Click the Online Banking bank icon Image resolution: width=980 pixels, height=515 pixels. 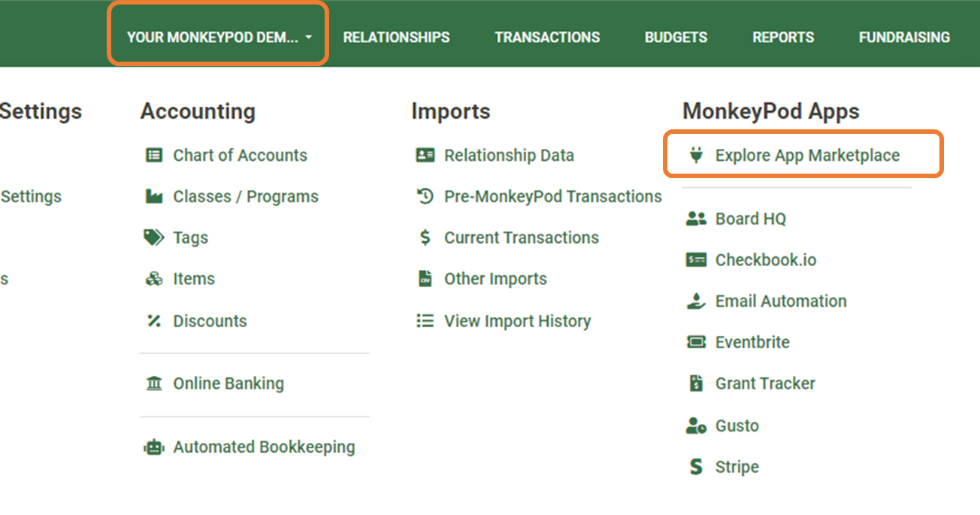pyautogui.click(x=154, y=383)
